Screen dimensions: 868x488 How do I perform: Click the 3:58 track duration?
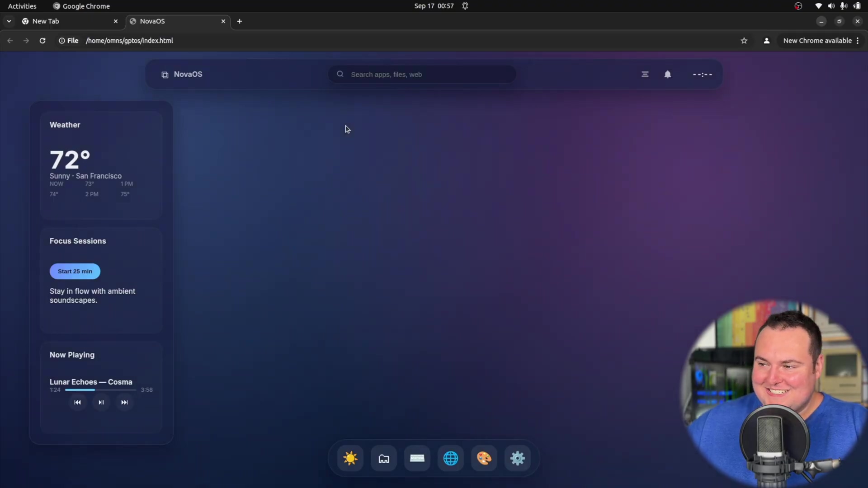146,390
